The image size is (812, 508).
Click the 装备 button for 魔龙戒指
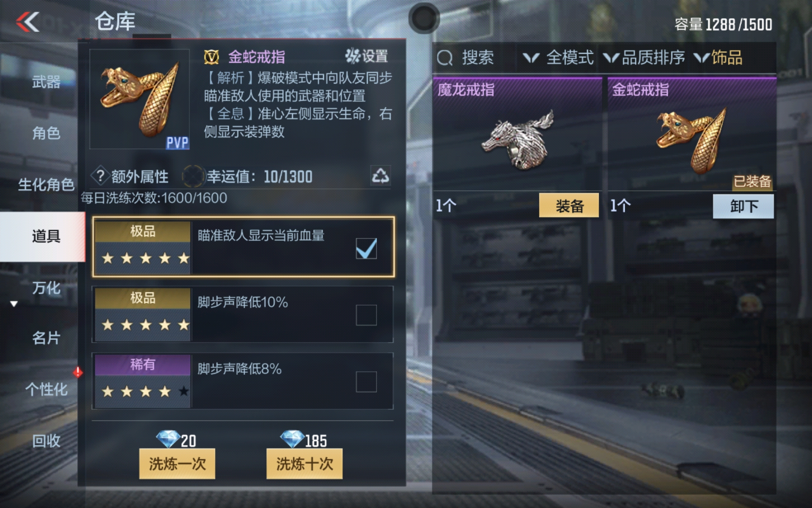569,206
